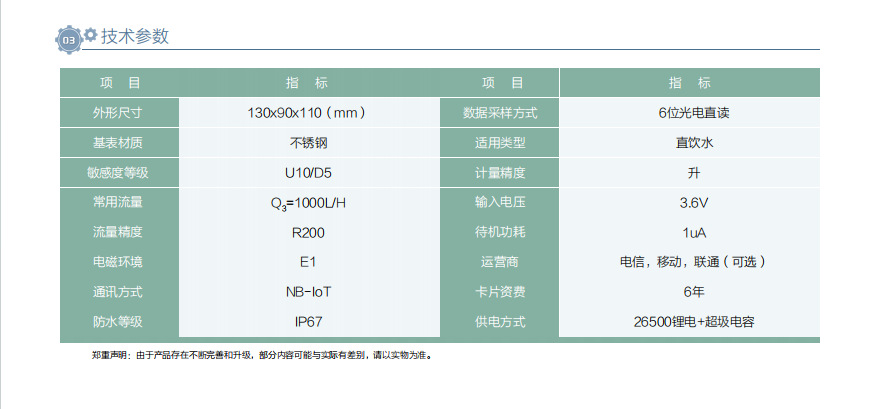Viewport: 877px width, 409px height.
Task: Click the 计量精度 label
Action: 500,173
